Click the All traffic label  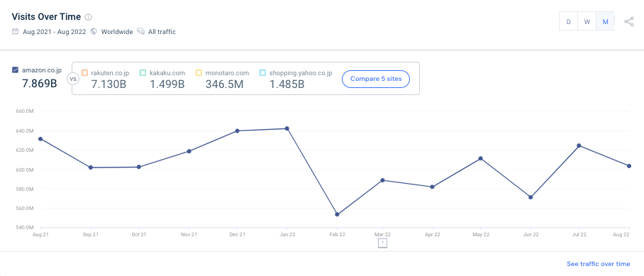[162, 32]
